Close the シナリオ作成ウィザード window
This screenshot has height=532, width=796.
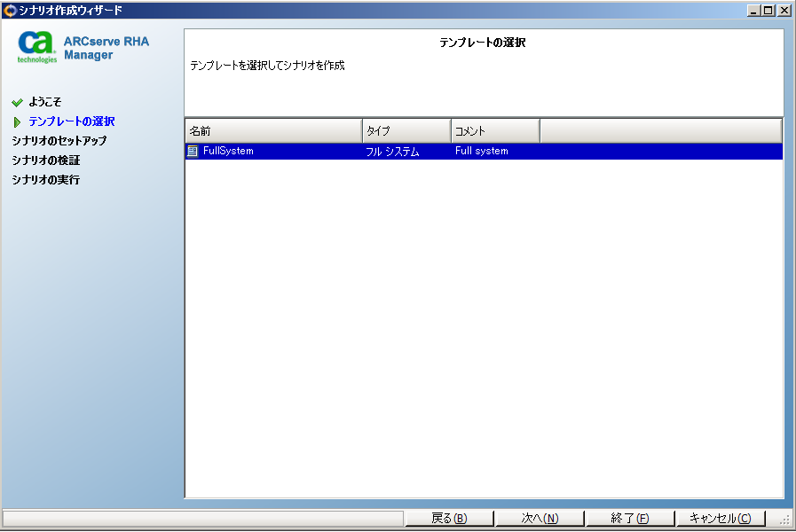tap(784, 10)
